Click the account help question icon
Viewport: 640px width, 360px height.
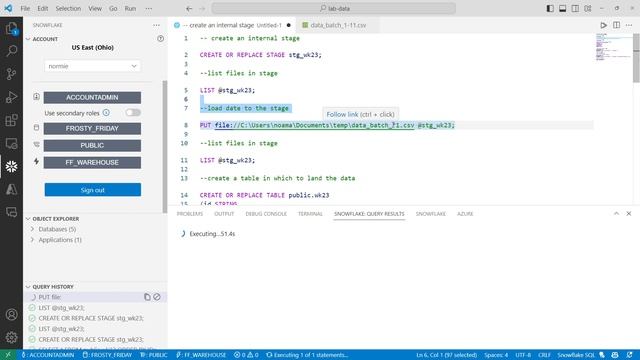160,38
